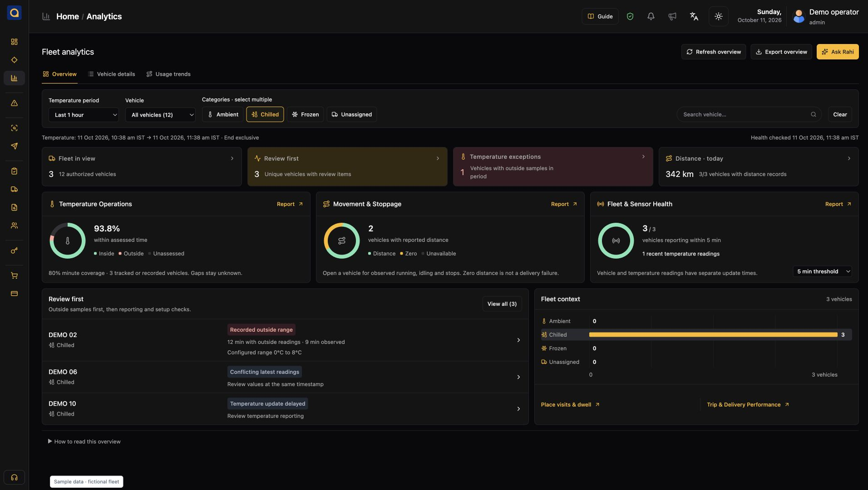Open the Temperature period dropdown
Screen dimensions: 868x490
[x=84, y=115]
